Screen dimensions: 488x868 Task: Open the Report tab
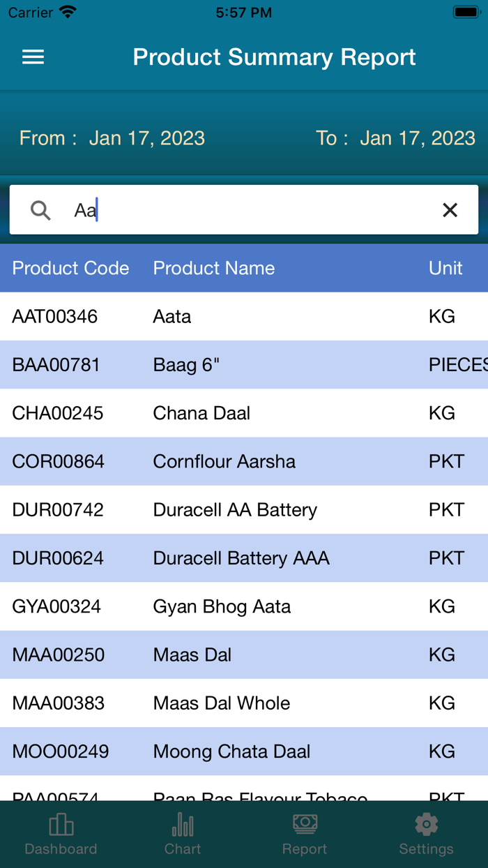pyautogui.click(x=305, y=834)
